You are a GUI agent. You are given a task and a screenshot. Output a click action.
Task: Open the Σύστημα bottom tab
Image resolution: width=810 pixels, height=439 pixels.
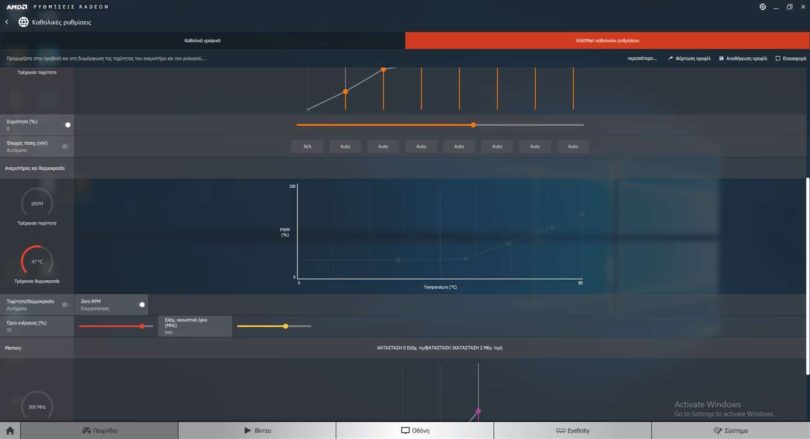click(x=730, y=430)
